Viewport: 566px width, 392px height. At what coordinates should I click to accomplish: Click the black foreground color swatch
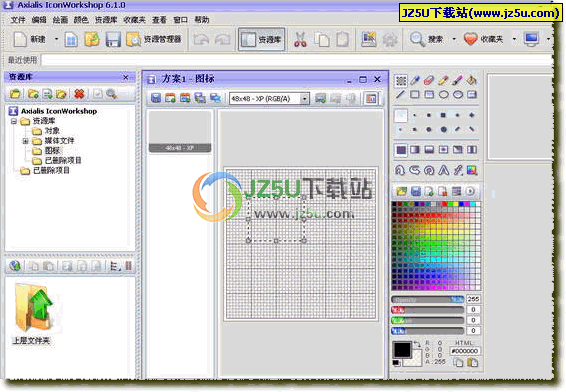[402, 349]
